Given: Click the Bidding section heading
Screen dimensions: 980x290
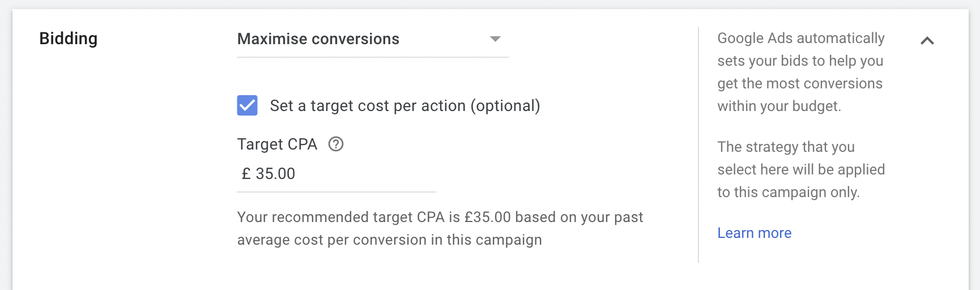Looking at the screenshot, I should (x=69, y=39).
